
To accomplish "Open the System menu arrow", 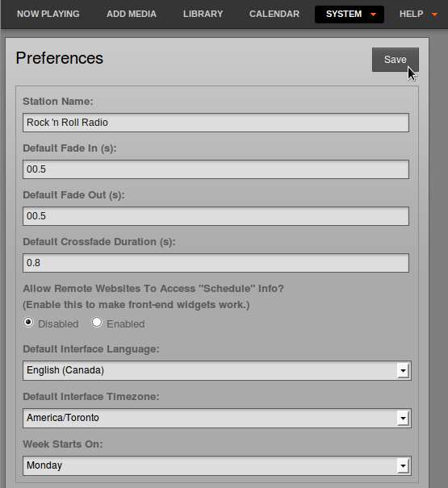I will click(x=373, y=15).
